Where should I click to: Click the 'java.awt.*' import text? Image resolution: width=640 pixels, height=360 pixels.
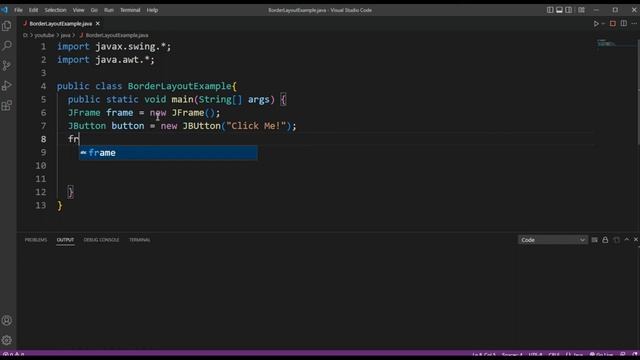pos(122,60)
